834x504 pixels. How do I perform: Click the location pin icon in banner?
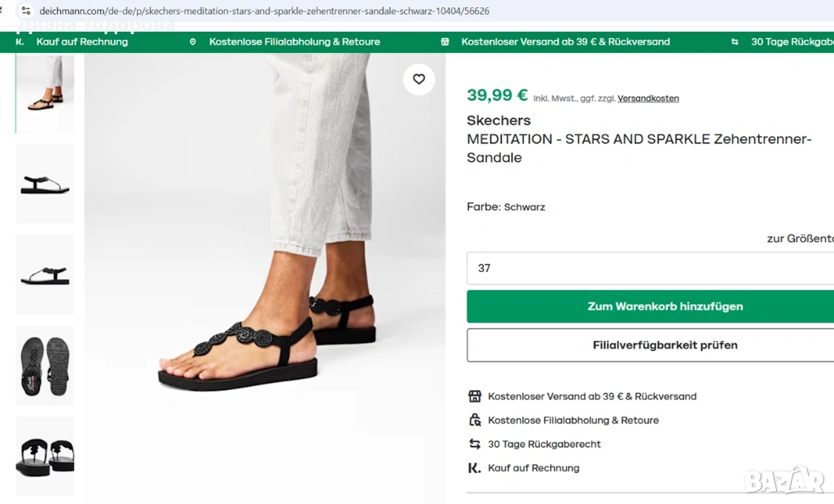(x=193, y=42)
